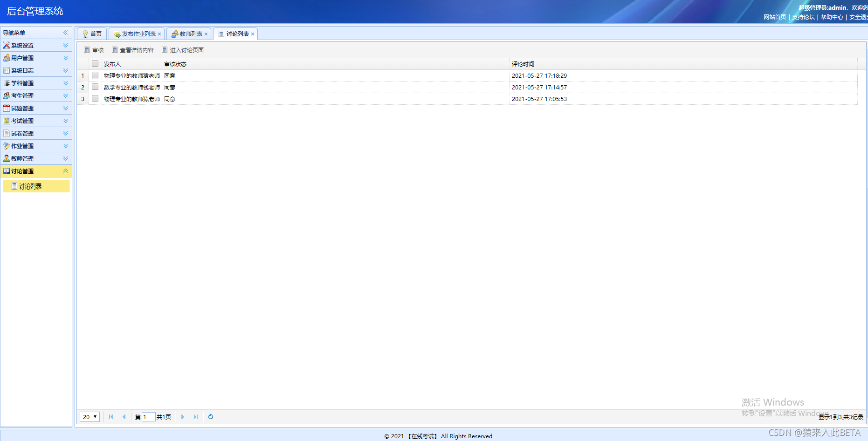Click the 教师管理 person icon
Image resolution: width=868 pixels, height=441 pixels.
click(x=7, y=159)
